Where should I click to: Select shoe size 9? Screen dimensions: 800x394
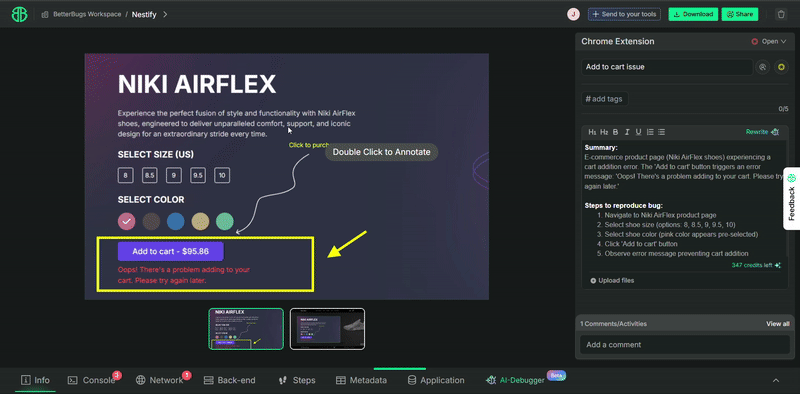click(x=174, y=176)
